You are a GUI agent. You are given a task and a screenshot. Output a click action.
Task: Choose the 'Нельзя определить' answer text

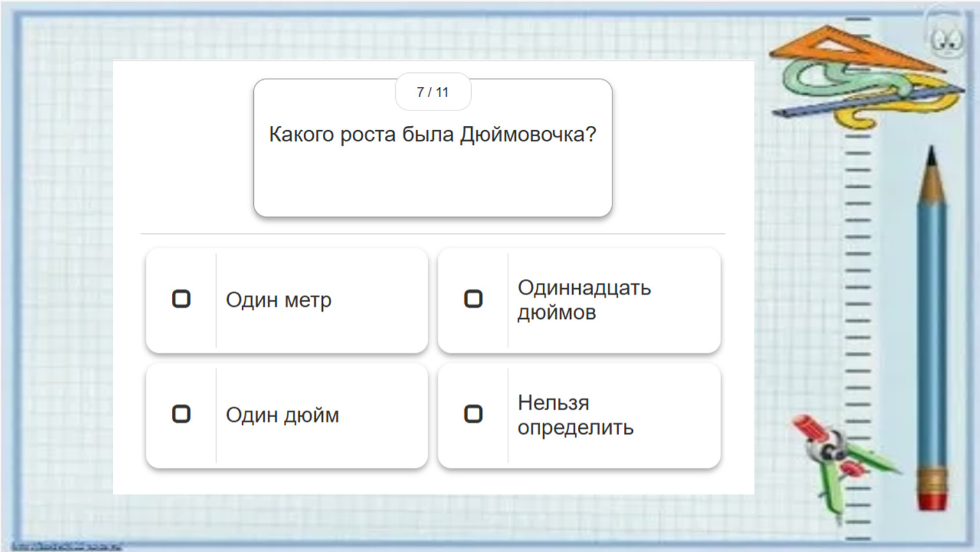point(575,415)
